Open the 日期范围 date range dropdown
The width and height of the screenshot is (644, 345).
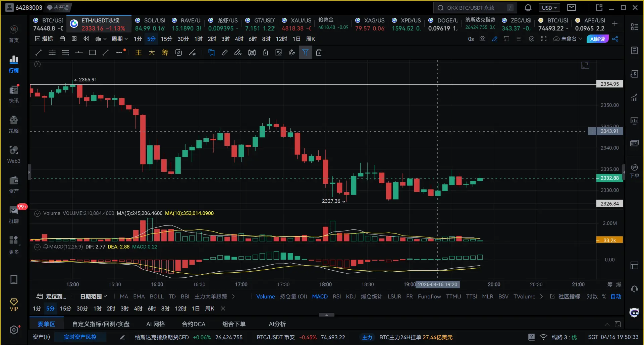pyautogui.click(x=94, y=296)
